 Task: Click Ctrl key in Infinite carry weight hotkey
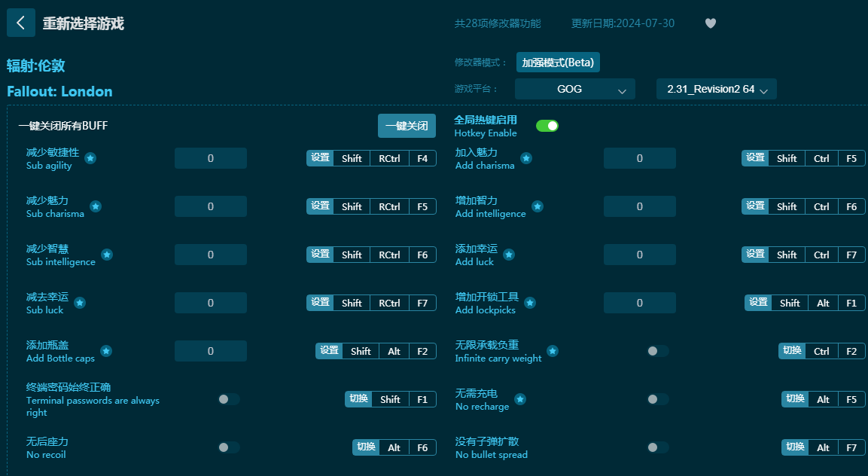821,351
